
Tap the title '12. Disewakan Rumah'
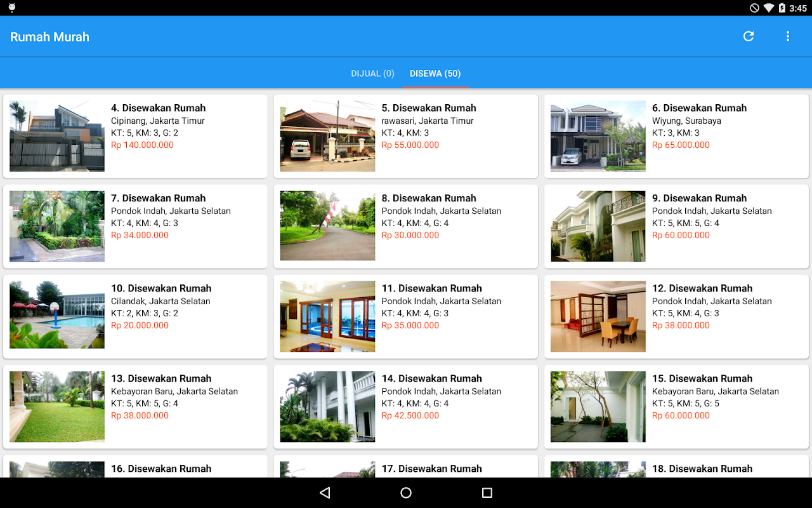click(x=702, y=288)
